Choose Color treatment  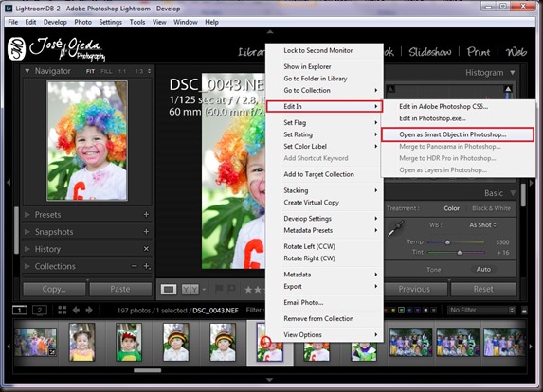click(x=452, y=208)
